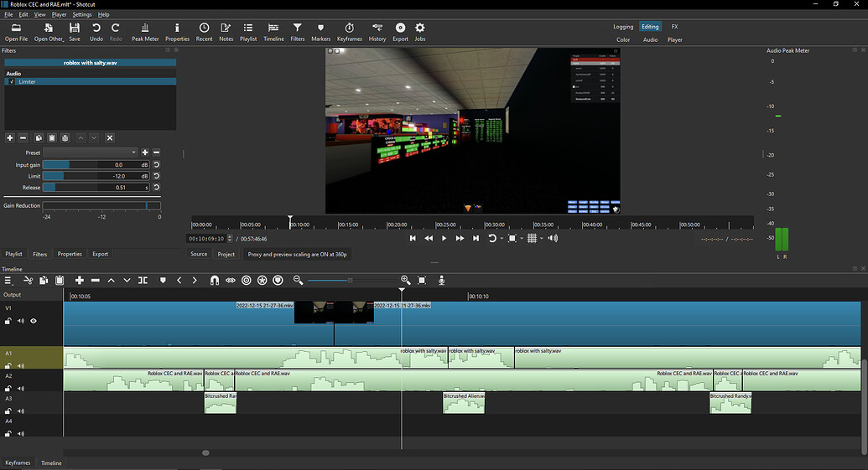
Task: Switch to the Logging layout
Action: click(x=623, y=27)
